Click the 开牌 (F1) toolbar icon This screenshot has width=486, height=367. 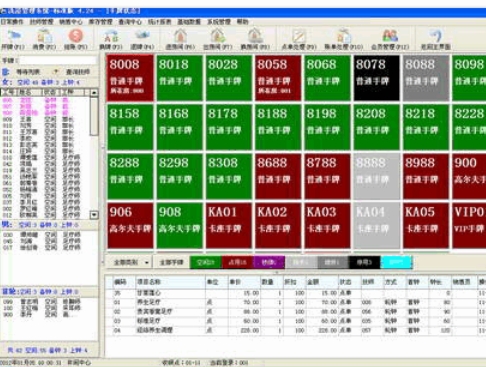click(x=13, y=39)
